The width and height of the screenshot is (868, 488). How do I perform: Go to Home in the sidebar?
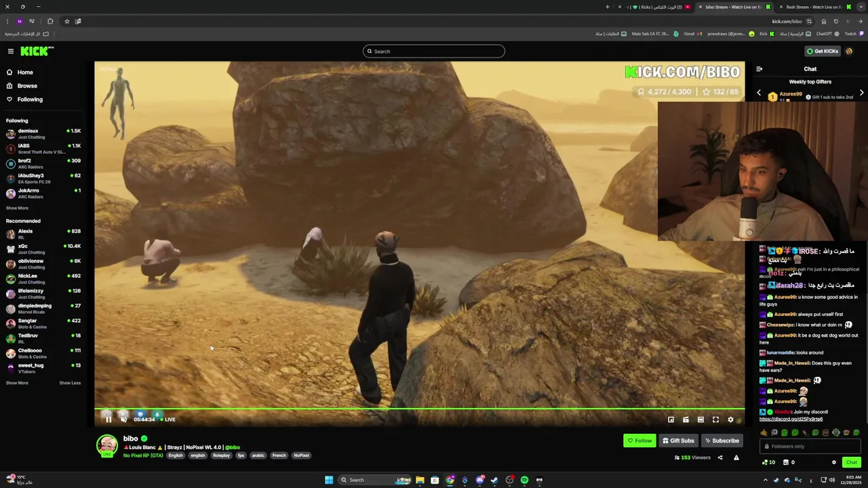[25, 72]
